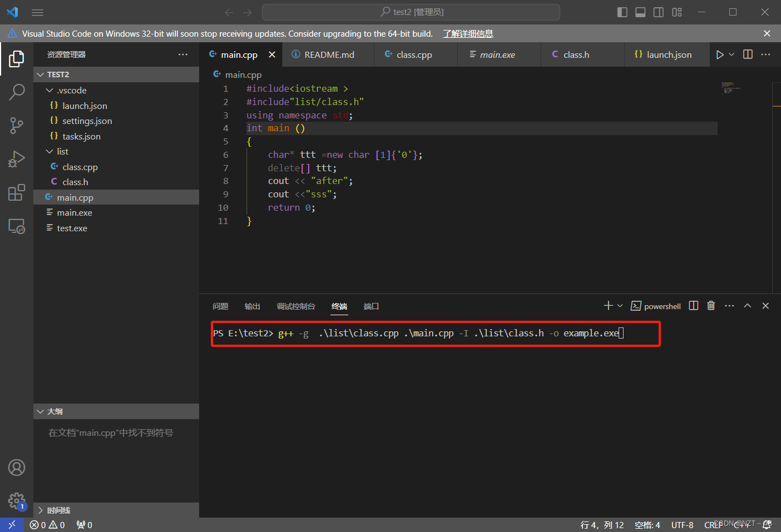Open the Explorer view in activity bar
The image size is (781, 532).
(17, 58)
